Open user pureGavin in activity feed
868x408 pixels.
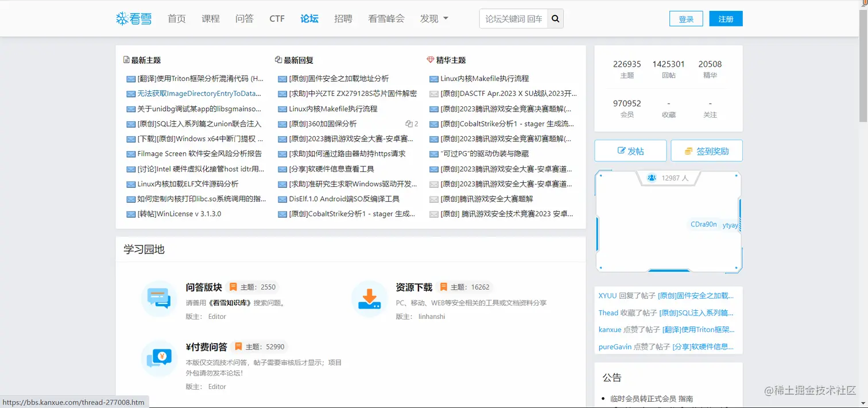(615, 347)
